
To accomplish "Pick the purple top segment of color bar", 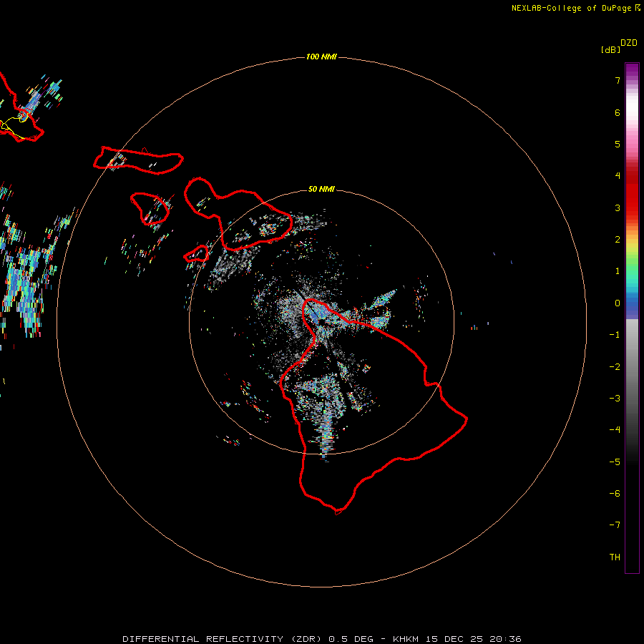I will [x=632, y=70].
